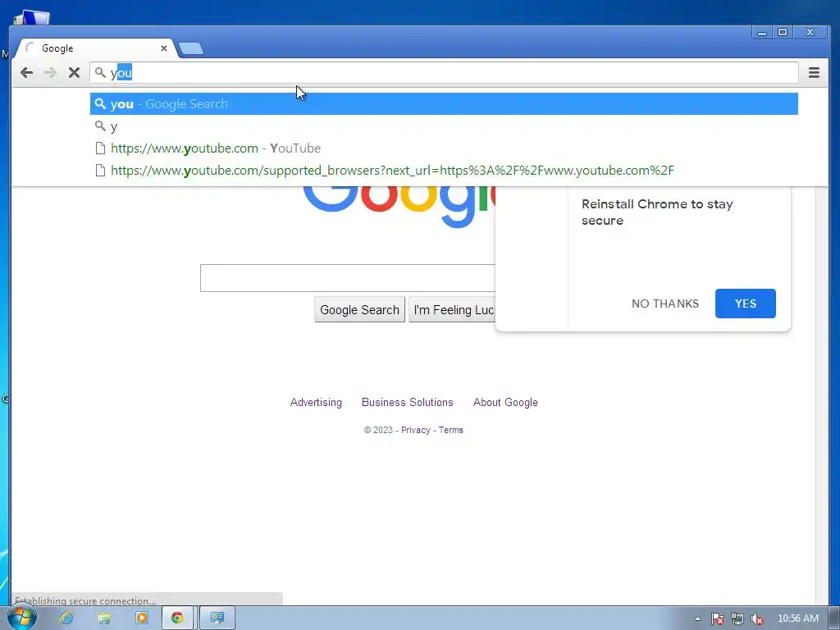
Task: Click NO THANKS in reinstall prompt
Action: pyautogui.click(x=664, y=304)
